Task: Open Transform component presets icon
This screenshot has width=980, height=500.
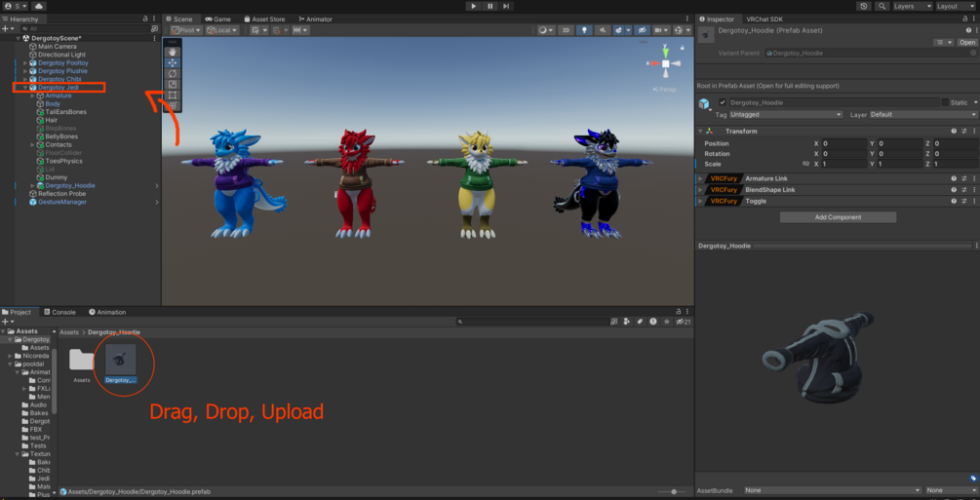Action: pyautogui.click(x=963, y=132)
